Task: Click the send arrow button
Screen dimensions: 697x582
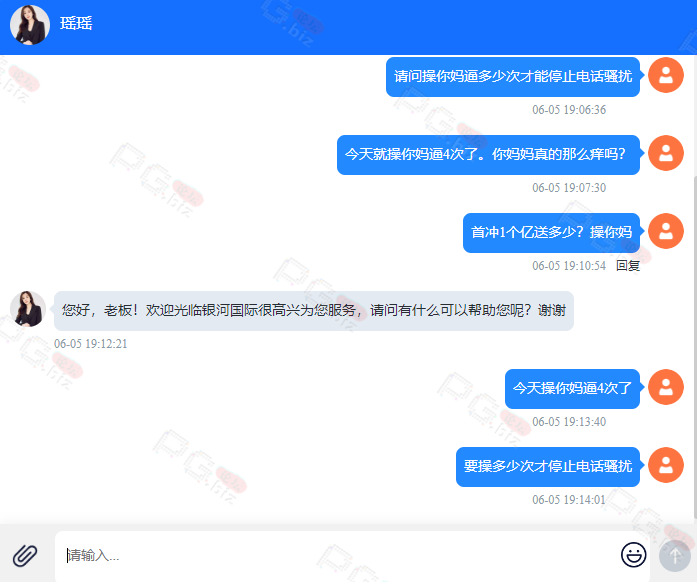Action: coord(675,556)
